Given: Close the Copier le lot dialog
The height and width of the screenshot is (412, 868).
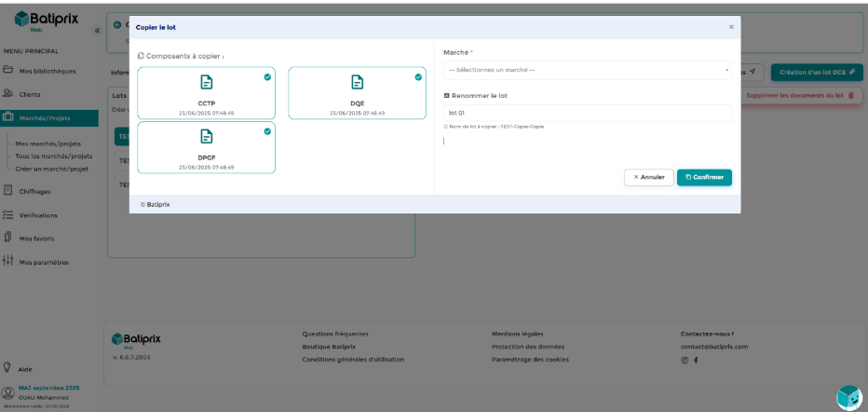Looking at the screenshot, I should coord(731,27).
